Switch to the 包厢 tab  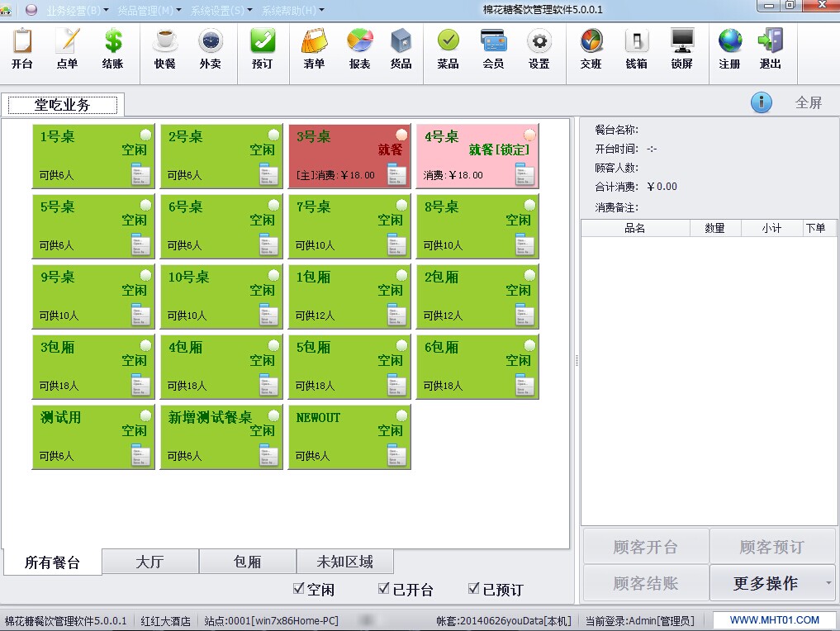coord(248,562)
